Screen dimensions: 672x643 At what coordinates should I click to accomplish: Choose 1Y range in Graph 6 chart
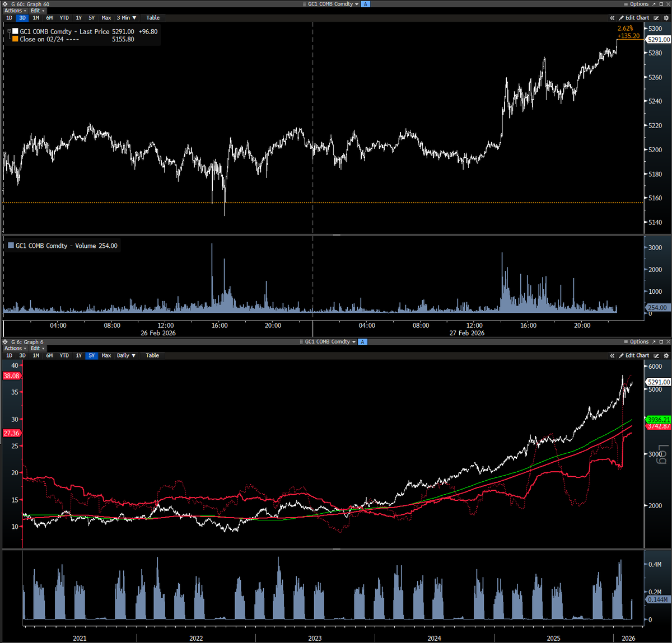pyautogui.click(x=79, y=355)
